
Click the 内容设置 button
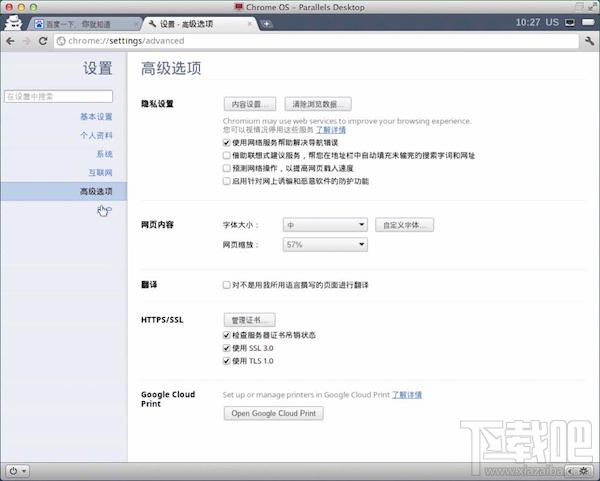[250, 104]
